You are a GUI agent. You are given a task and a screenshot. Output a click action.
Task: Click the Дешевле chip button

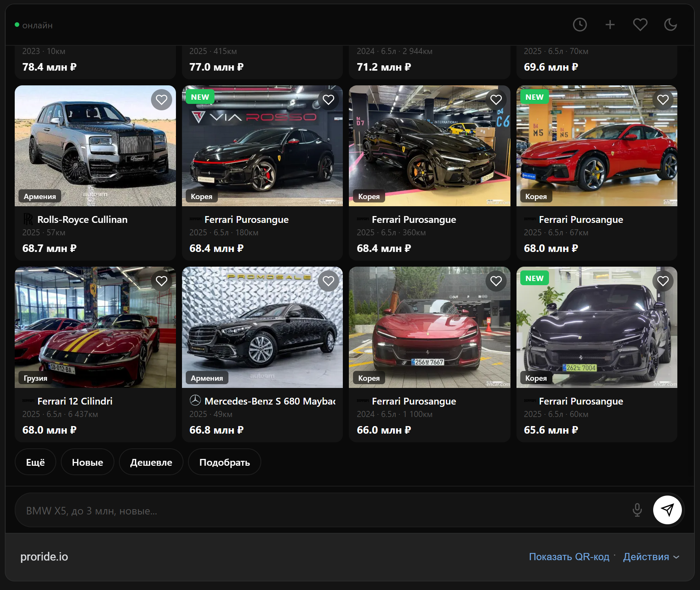click(151, 462)
